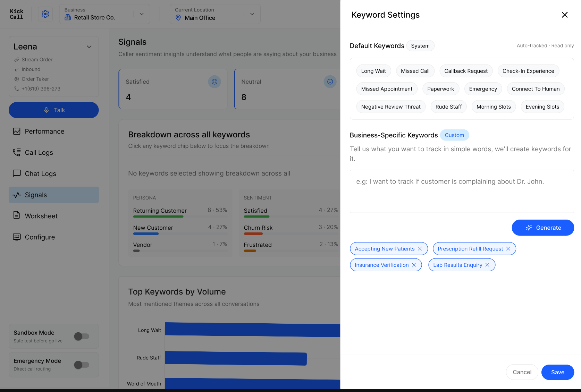Open the Chat Logs page
The height and width of the screenshot is (392, 581).
click(x=54, y=174)
